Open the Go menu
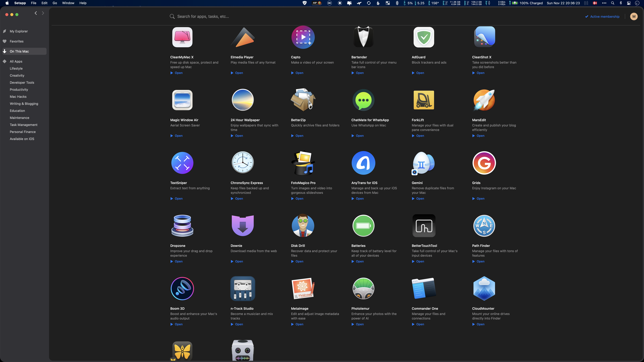This screenshot has height=362, width=644. [55, 3]
